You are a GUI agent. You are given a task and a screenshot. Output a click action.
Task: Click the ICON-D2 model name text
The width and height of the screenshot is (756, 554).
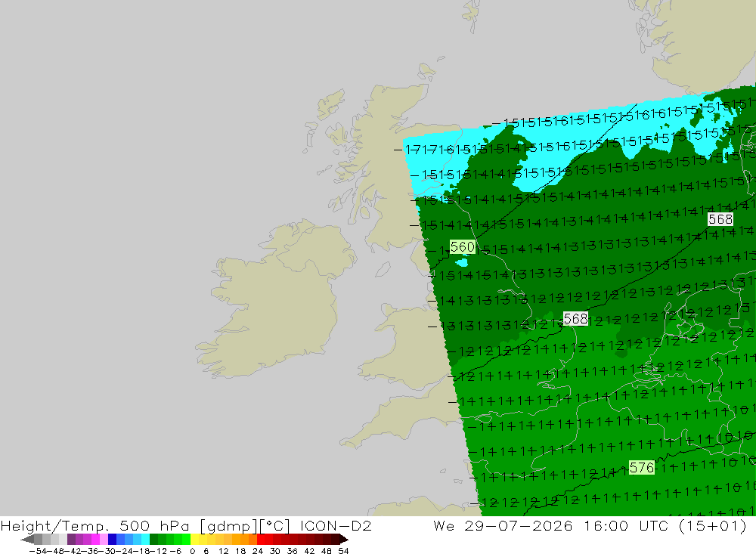tap(336, 526)
